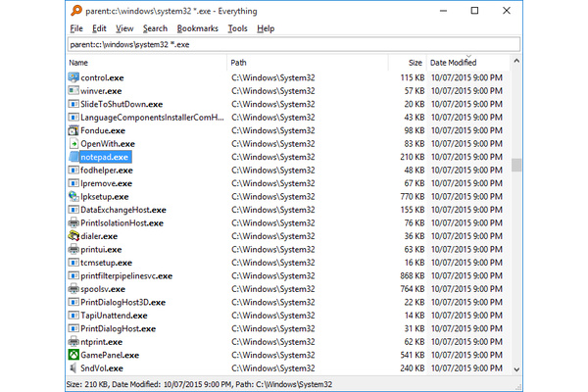The width and height of the screenshot is (588, 392).
Task: Click the GamePanel.exe Xbox icon
Action: coord(73,355)
